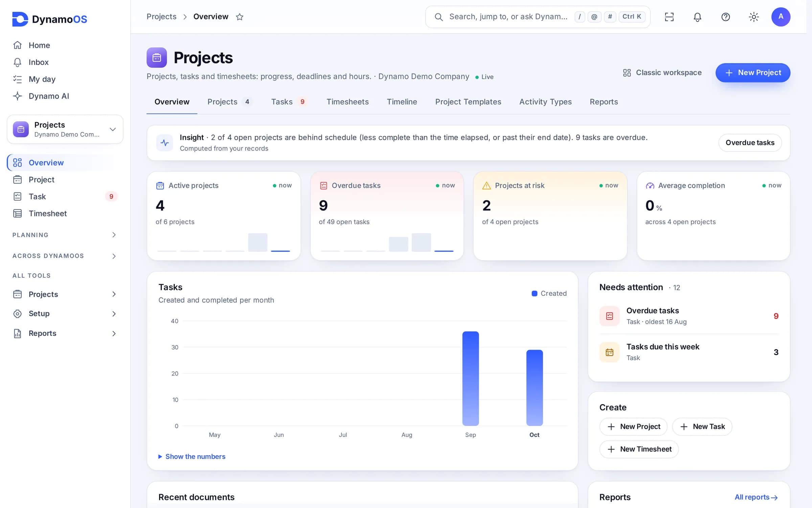Expand Show the numbers disclosure
812x508 pixels.
(192, 457)
